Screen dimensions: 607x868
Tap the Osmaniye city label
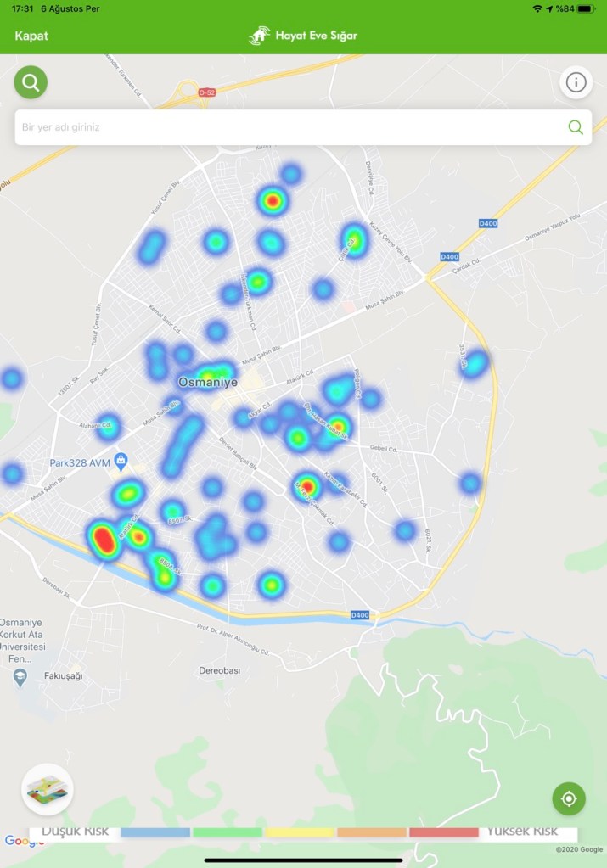tap(208, 383)
